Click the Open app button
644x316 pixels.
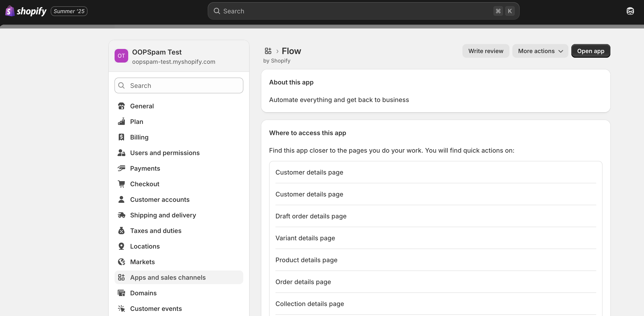(591, 51)
